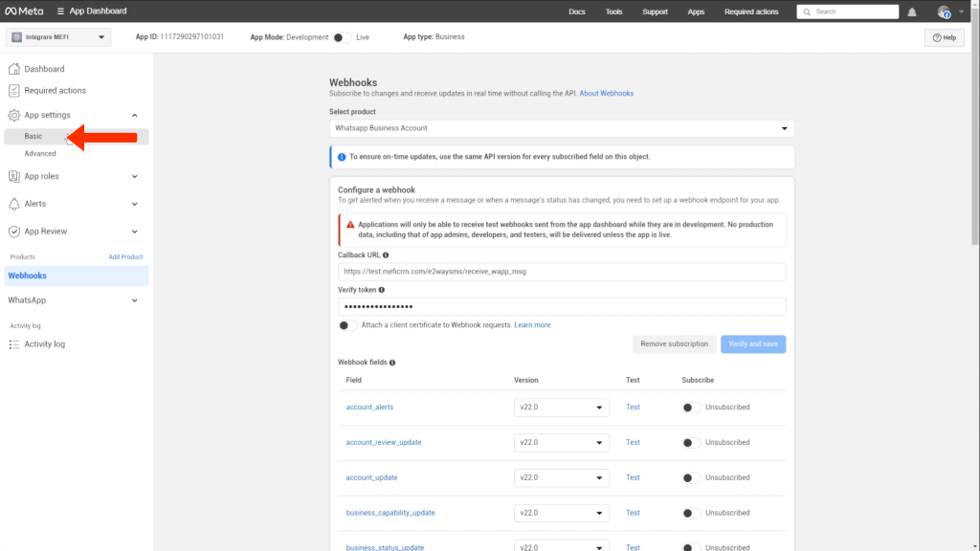Click Test for account_alerts
This screenshot has height=551, width=980.
click(633, 408)
